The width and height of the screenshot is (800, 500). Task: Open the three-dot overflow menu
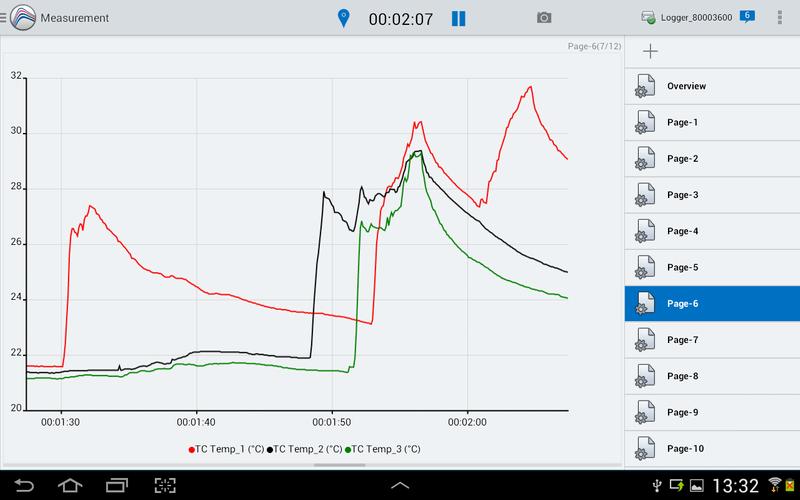pos(780,18)
